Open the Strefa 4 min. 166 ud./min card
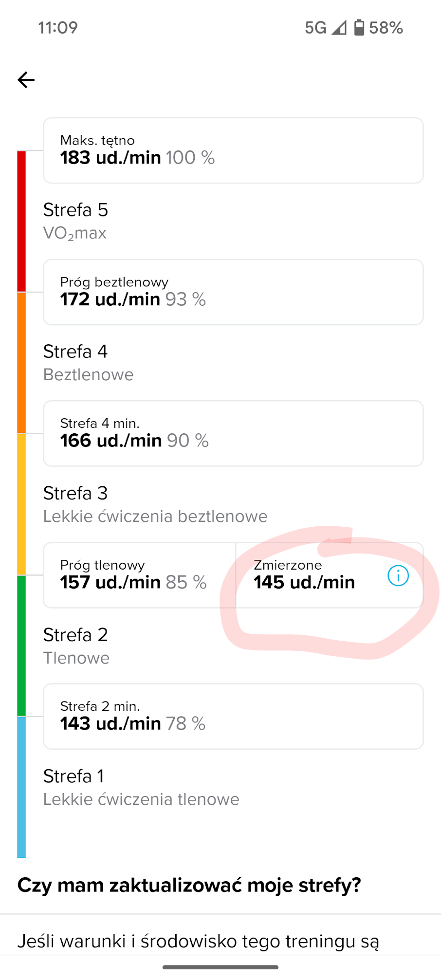The width and height of the screenshot is (441, 980). pos(233,433)
